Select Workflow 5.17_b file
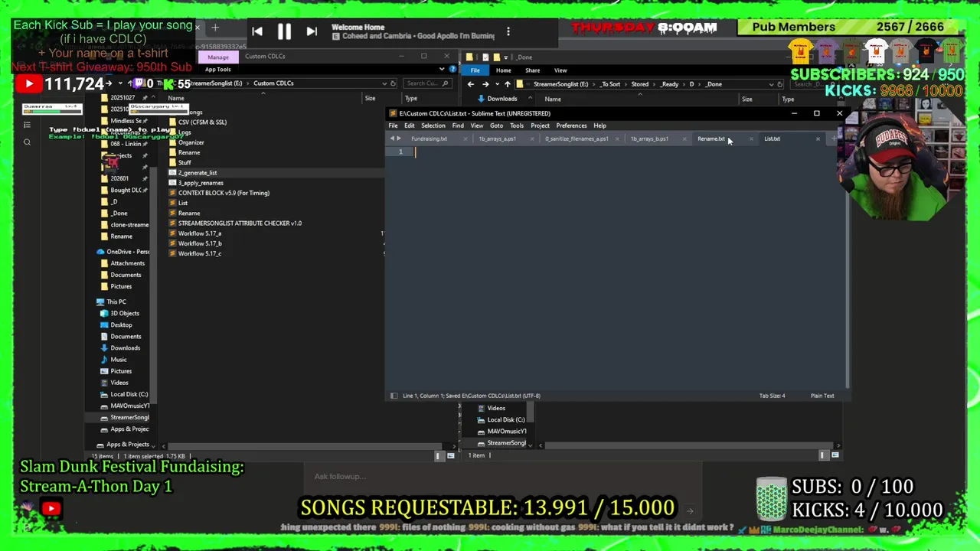 pyautogui.click(x=200, y=243)
